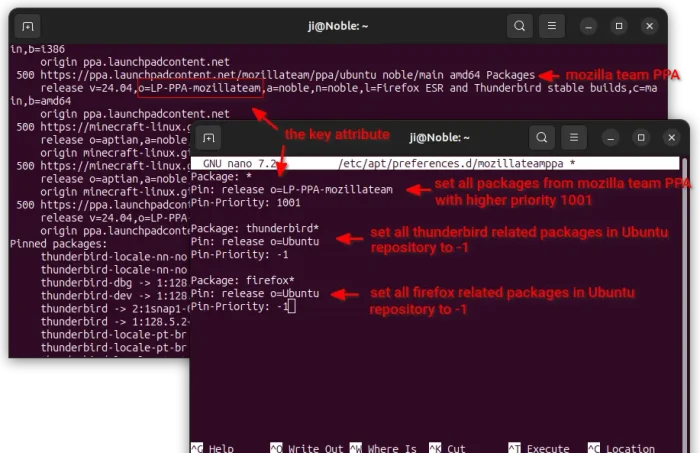Click 'Pin: release o=Ubuntu' under firefox block
This screenshot has width=700, height=453.
pos(255,293)
